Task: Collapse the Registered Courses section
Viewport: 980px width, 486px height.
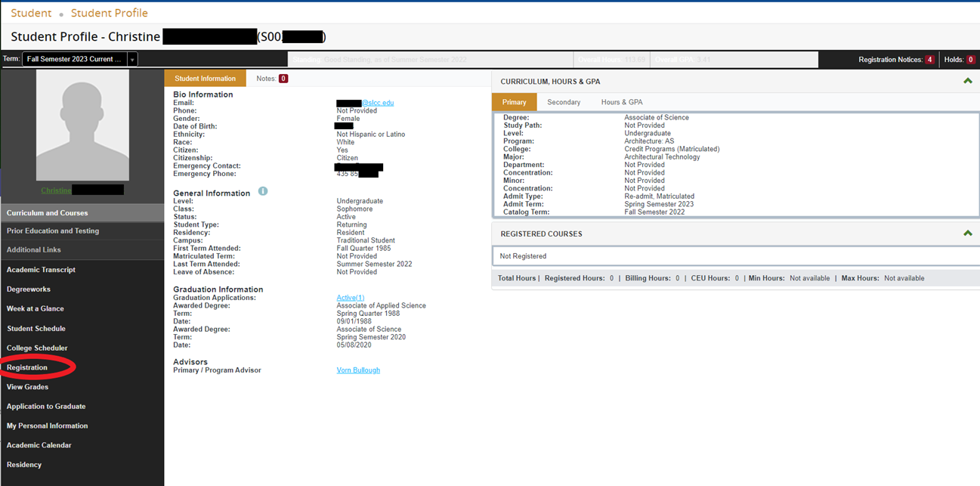Action: point(967,234)
